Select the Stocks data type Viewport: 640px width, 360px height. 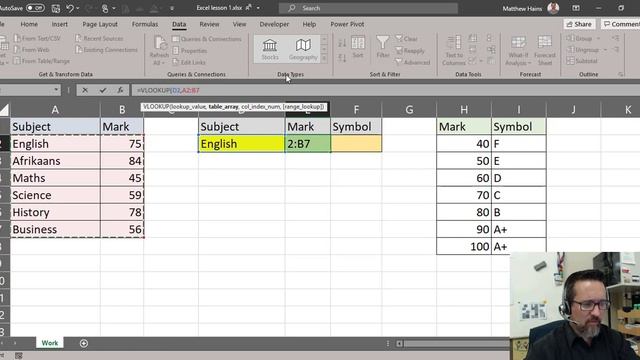pyautogui.click(x=270, y=49)
